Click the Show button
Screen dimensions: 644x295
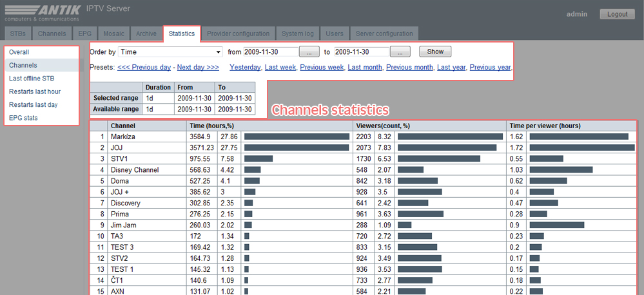[x=435, y=52]
